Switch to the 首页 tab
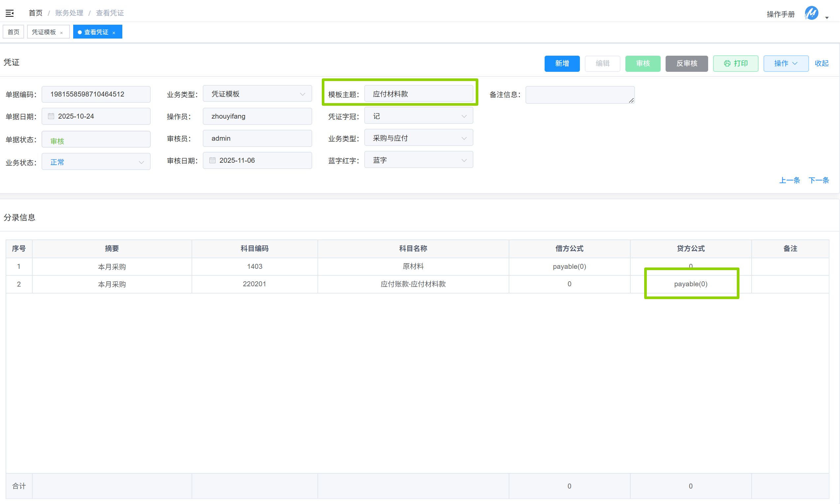The width and height of the screenshot is (840, 504). 14,32
